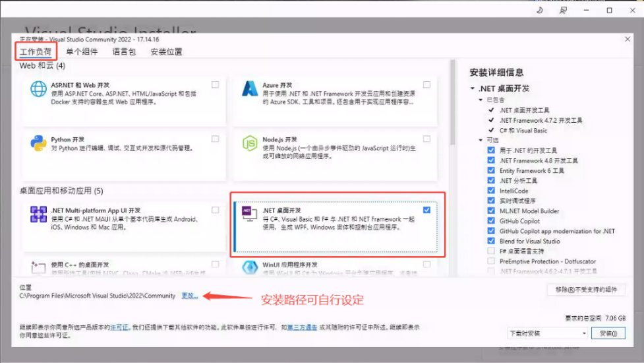This screenshot has height=363, width=644.
Task: Uncheck Blend for Visual Studio component
Action: (491, 241)
